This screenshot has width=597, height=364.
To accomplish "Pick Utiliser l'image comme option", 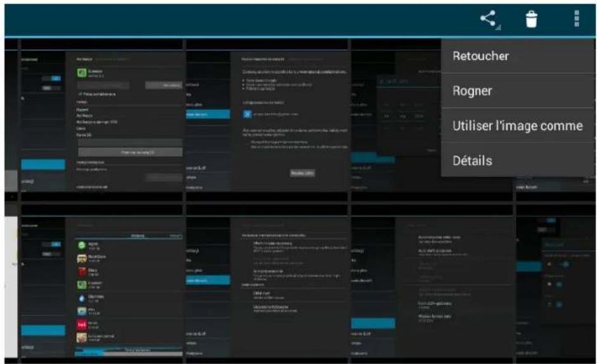I will coord(518,125).
